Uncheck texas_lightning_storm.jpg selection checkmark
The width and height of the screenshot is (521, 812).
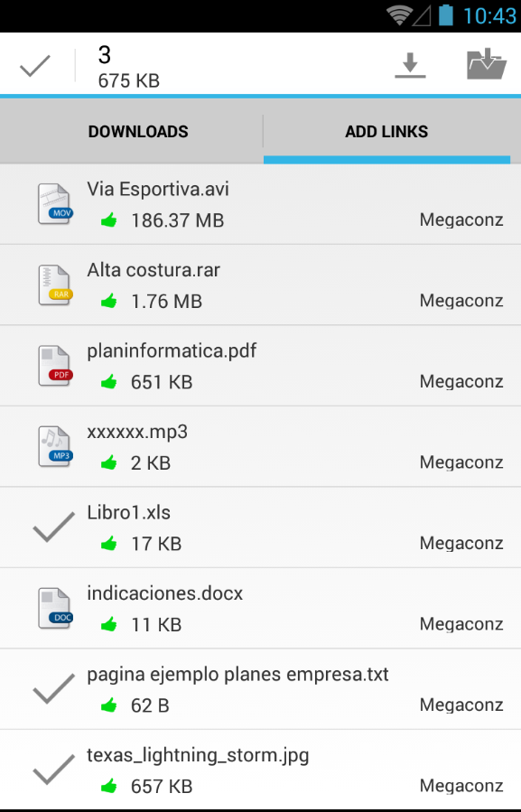pos(54,770)
